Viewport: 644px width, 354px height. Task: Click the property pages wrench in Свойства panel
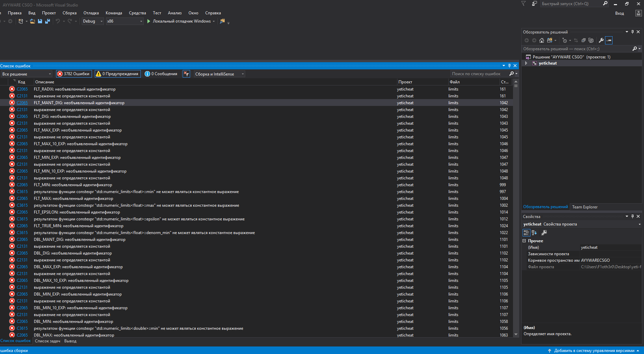point(544,233)
